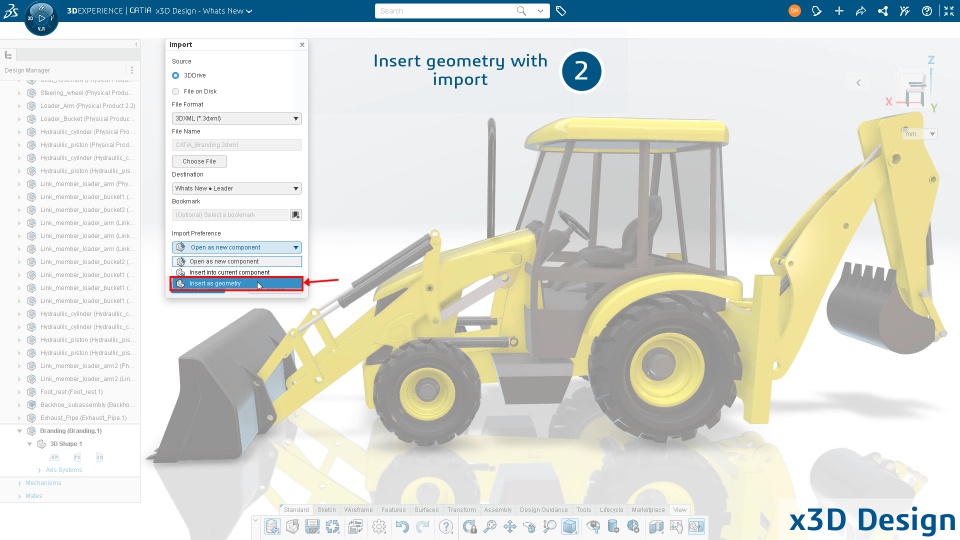This screenshot has width=960, height=540.
Task: Click the Update refresh-arrows icon in the toolbar
Action: tap(332, 527)
